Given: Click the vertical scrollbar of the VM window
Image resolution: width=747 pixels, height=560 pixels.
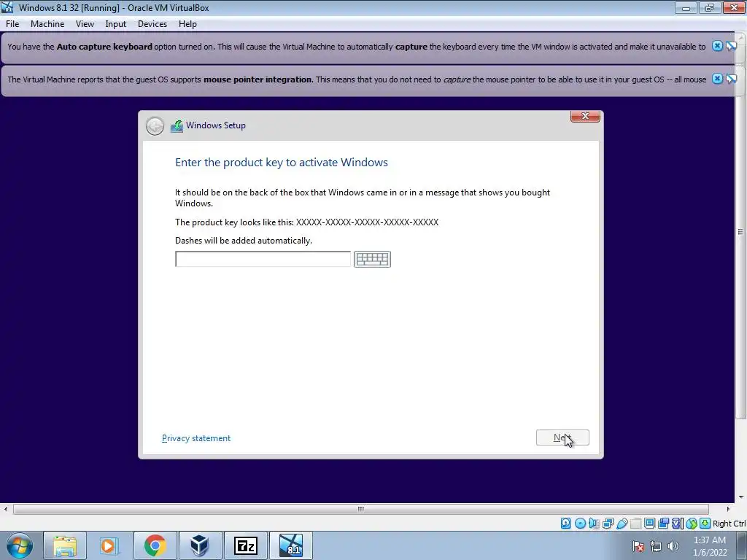Looking at the screenshot, I should [740, 231].
